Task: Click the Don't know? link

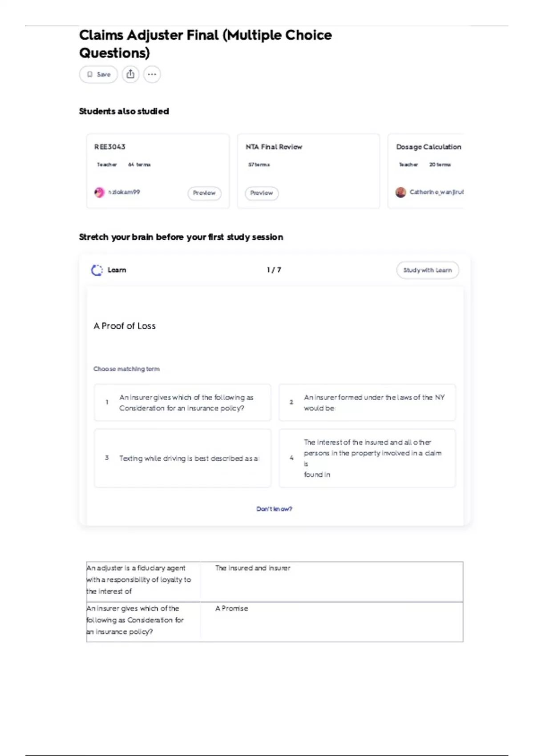Action: coord(274,509)
